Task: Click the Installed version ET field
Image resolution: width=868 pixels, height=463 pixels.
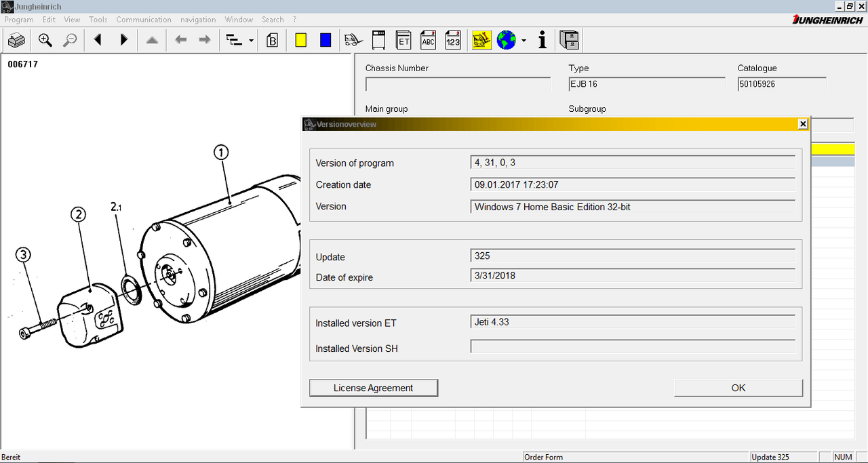Action: click(x=633, y=321)
